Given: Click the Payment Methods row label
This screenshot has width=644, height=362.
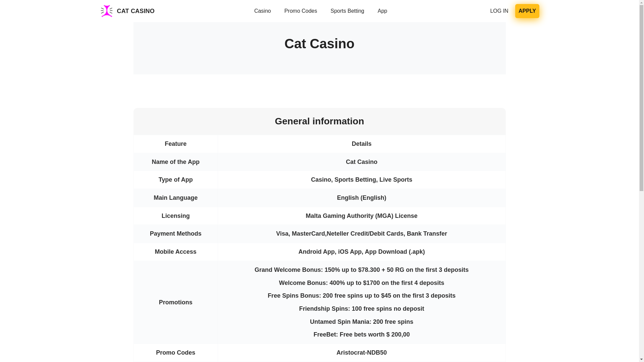Looking at the screenshot, I should tap(175, 234).
